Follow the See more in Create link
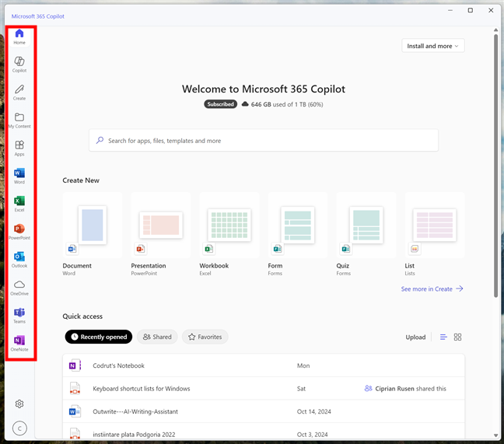Viewport: 504px width, 444px height. 432,288
